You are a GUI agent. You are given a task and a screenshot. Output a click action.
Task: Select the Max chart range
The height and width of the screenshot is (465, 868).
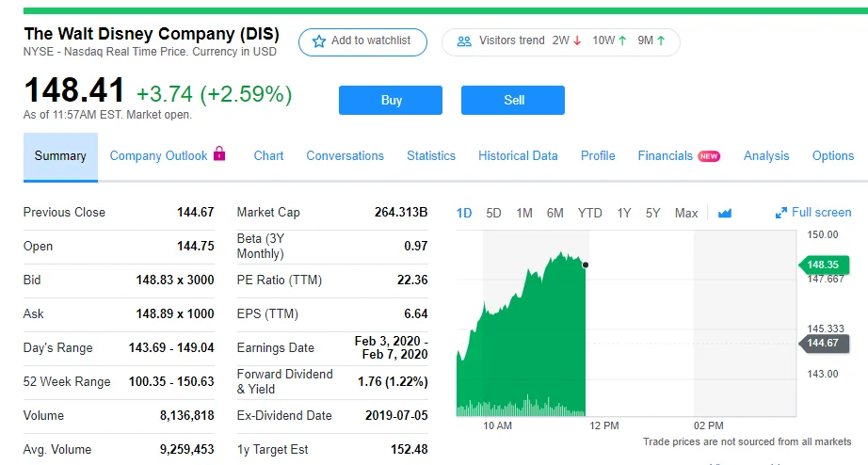(686, 213)
